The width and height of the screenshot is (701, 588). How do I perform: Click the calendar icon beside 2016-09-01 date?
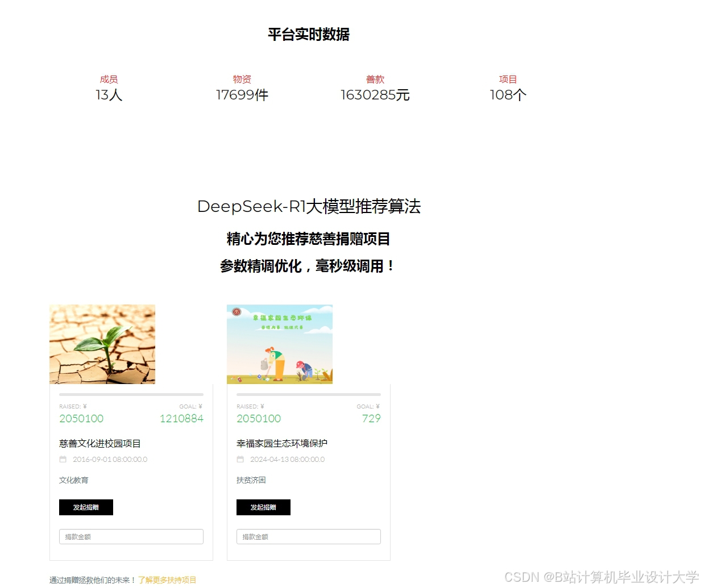coord(63,460)
